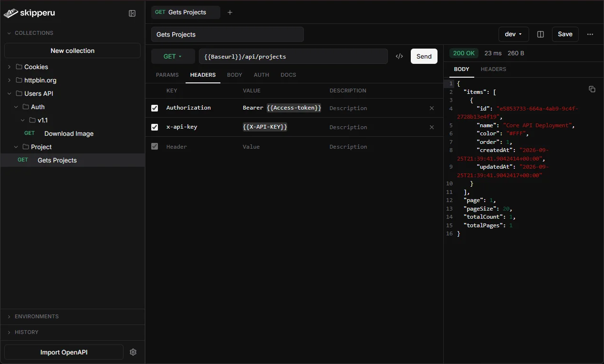Click the 23 ms response time
604x364 pixels.
tap(493, 53)
